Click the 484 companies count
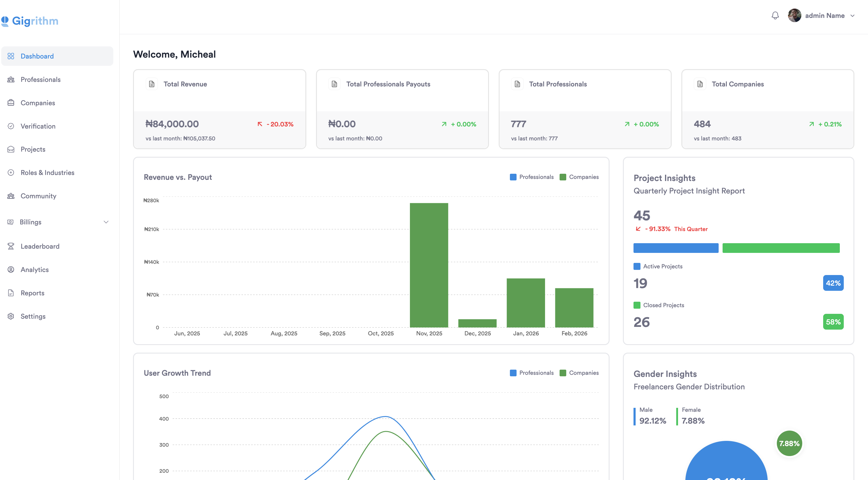This screenshot has width=868, height=480. (x=702, y=124)
